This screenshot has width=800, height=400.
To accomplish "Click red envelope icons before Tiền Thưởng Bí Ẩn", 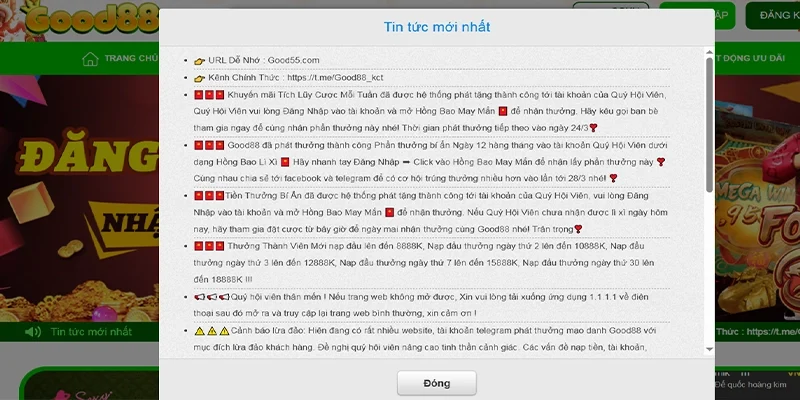I will [209, 196].
